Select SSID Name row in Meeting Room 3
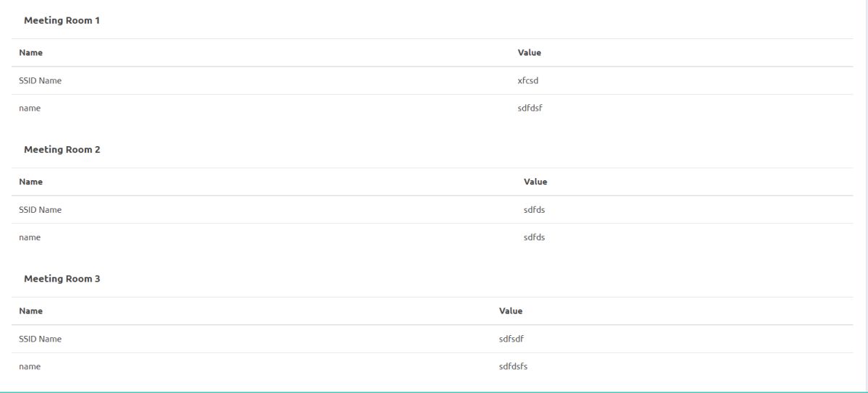Screen dimensions: 868x393 coord(433,339)
